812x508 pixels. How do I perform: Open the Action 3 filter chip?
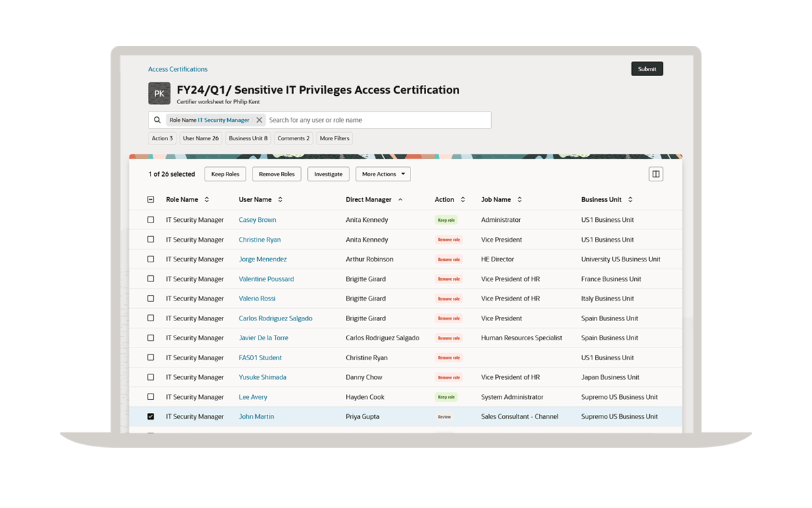(x=162, y=138)
